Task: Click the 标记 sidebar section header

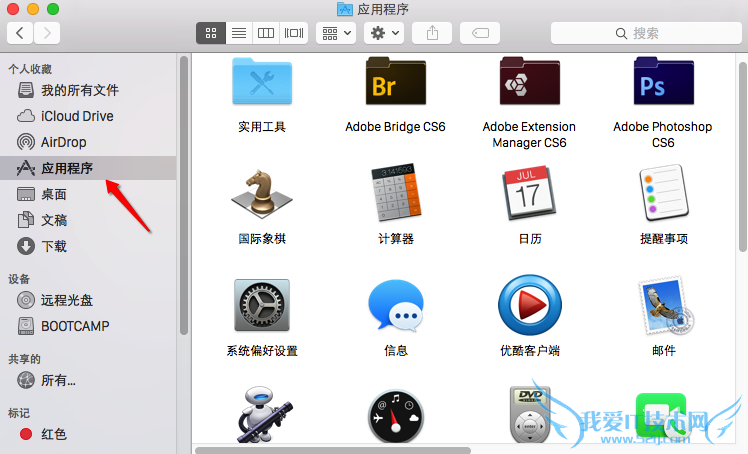Action: point(19,413)
